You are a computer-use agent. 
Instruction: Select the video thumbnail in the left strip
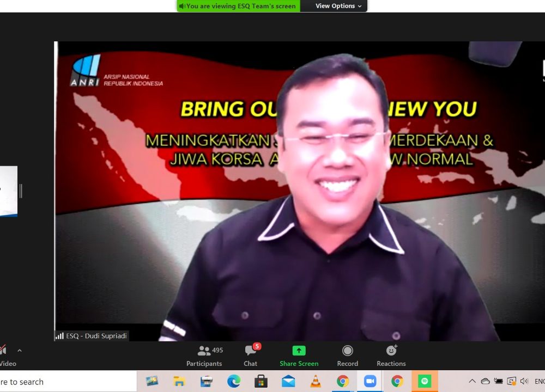8,191
